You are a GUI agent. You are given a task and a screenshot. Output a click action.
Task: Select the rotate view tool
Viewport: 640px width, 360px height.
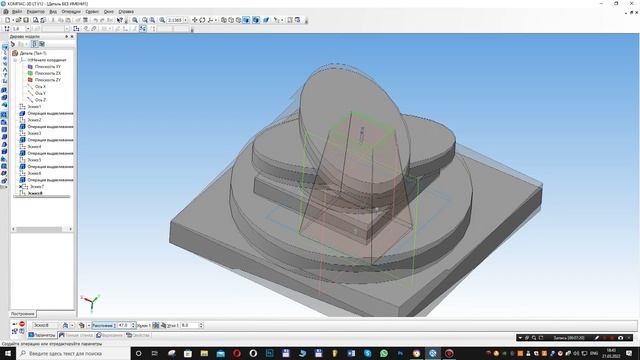(x=202, y=20)
